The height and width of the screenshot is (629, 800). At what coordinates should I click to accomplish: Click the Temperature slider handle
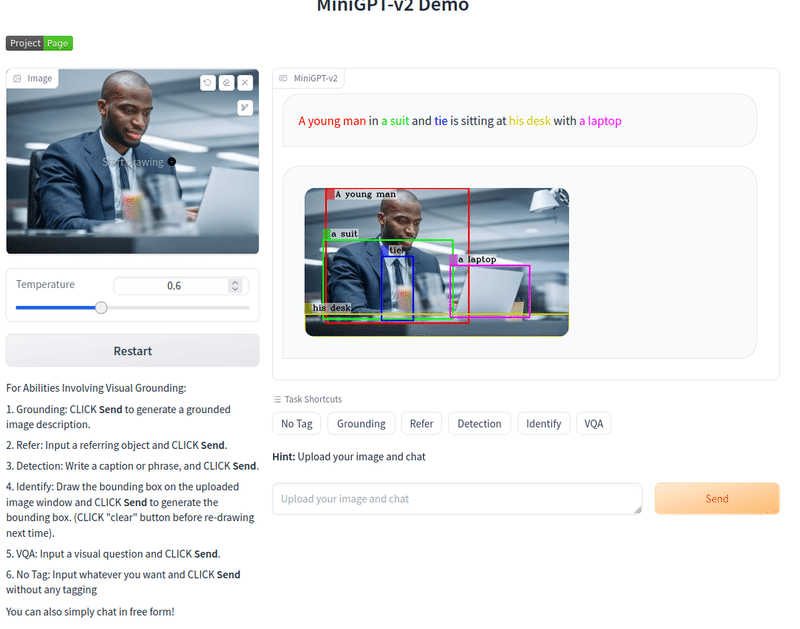click(101, 308)
